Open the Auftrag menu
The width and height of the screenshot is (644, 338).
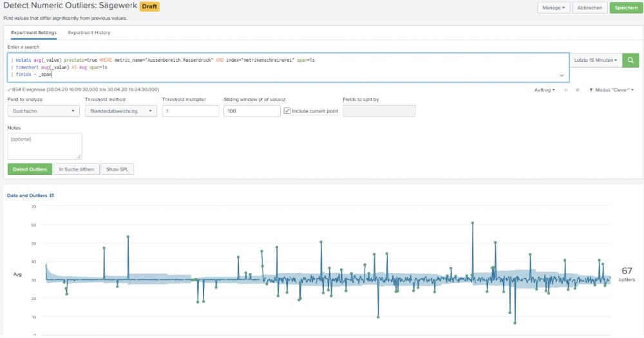pyautogui.click(x=545, y=90)
